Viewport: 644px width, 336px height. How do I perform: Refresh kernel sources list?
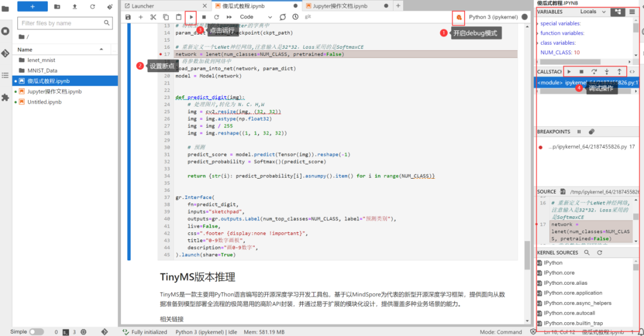tap(600, 253)
